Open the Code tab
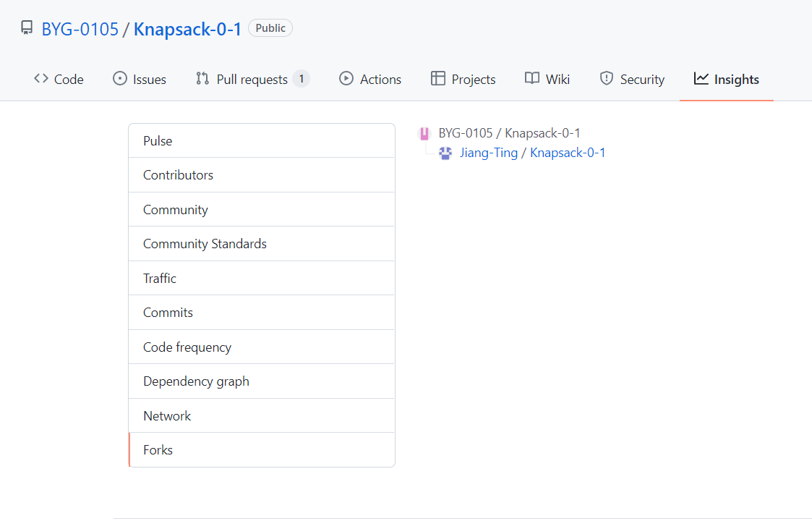The image size is (812, 529). (x=59, y=80)
